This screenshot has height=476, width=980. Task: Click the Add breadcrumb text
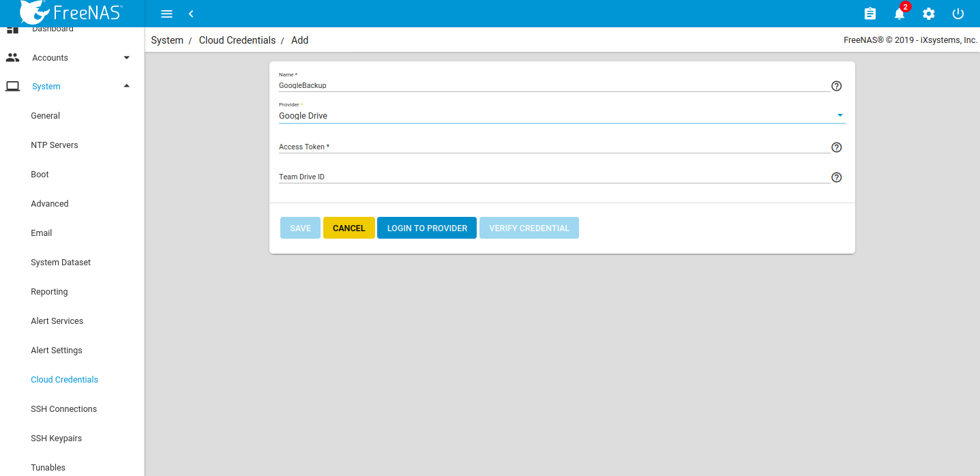300,40
